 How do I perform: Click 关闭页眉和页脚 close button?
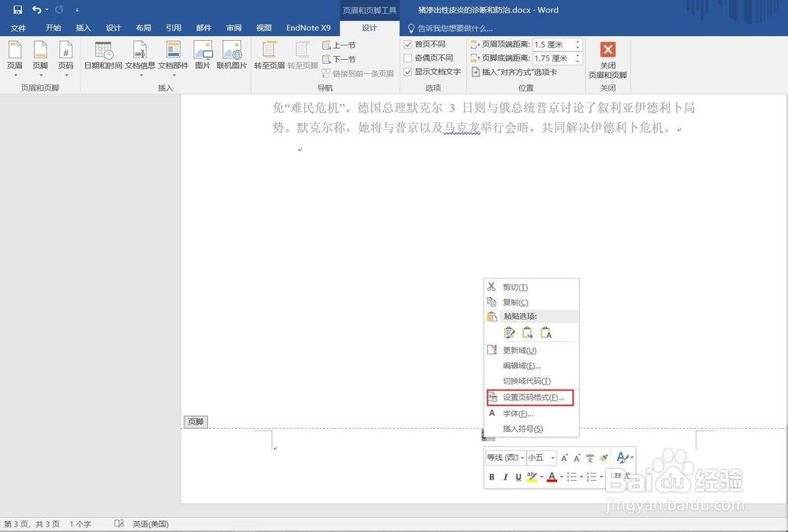tap(608, 60)
